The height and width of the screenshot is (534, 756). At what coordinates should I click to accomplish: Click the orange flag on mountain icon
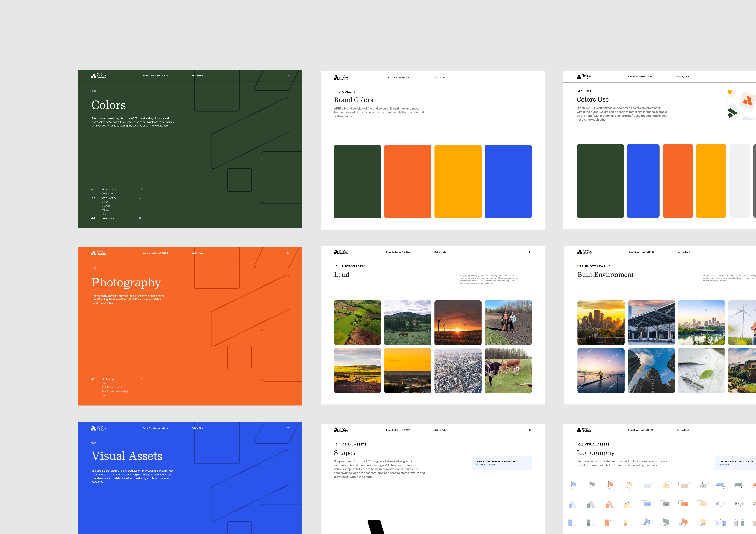[609, 485]
